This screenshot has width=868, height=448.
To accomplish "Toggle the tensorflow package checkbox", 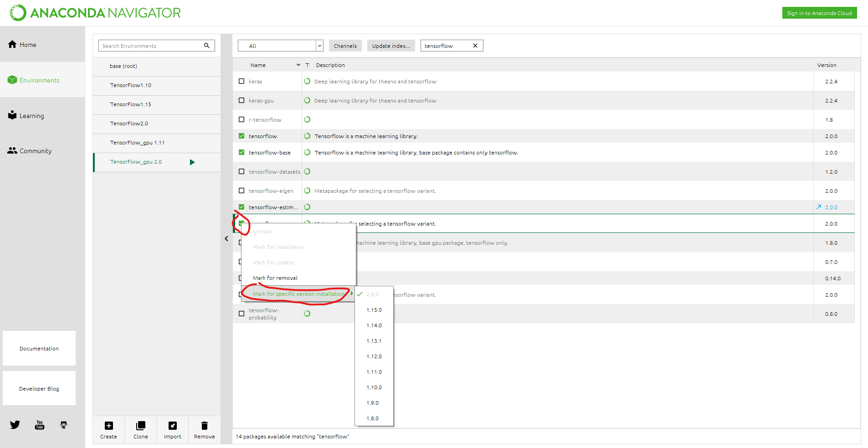I will click(241, 136).
